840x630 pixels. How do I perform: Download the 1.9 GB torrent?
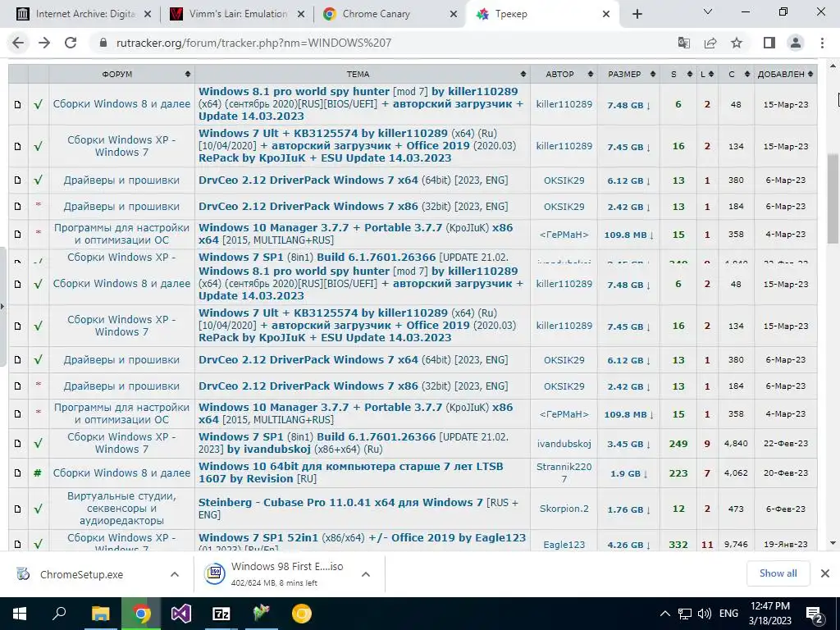628,473
